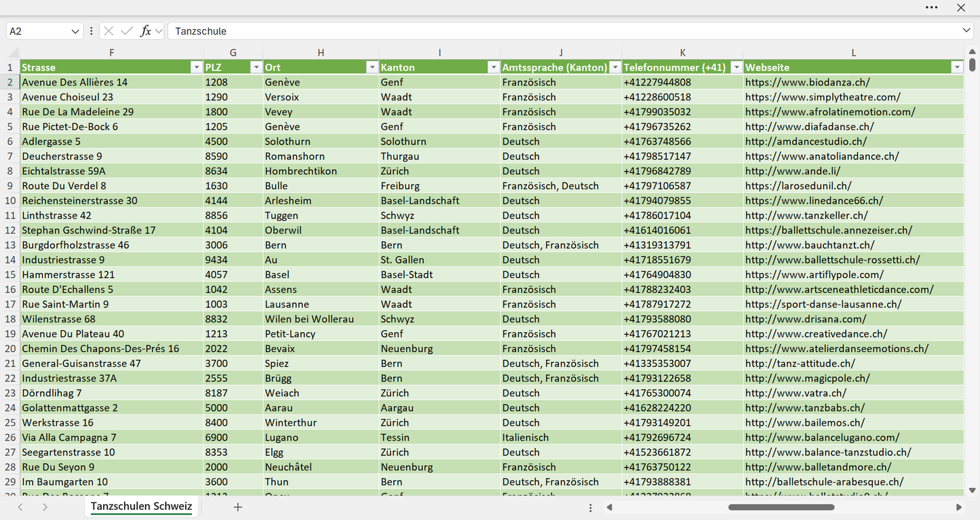Viewport: 980px width, 520px height.
Task: Select PLZ cell 9434
Action: pyautogui.click(x=233, y=260)
